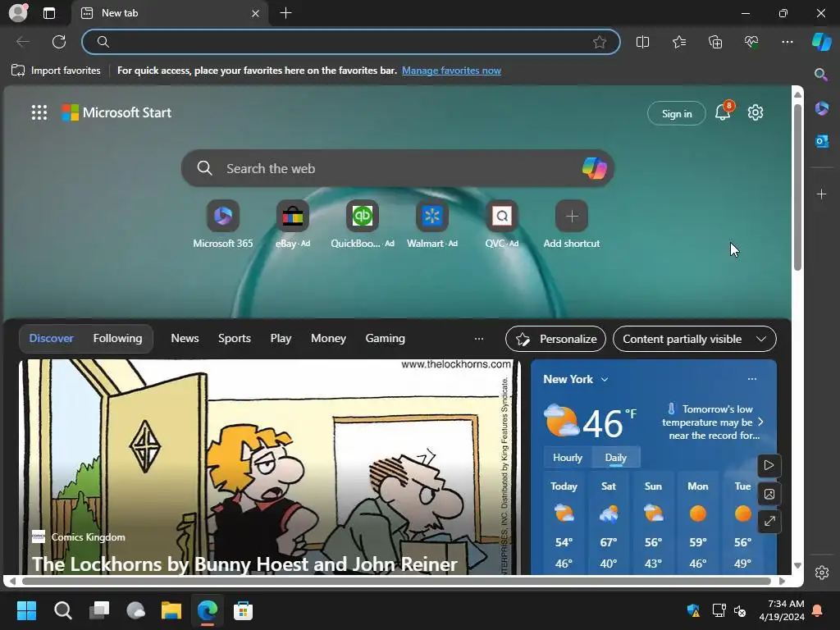Switch to the Following tab
This screenshot has height=630, width=840.
click(117, 338)
